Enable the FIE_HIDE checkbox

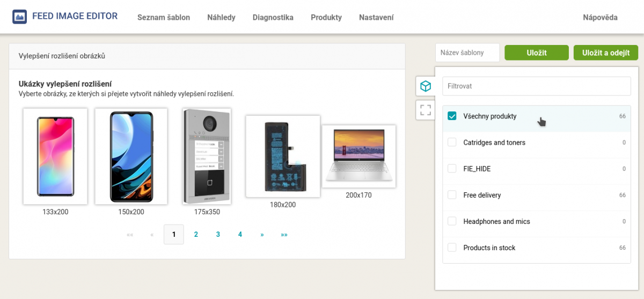coord(452,168)
